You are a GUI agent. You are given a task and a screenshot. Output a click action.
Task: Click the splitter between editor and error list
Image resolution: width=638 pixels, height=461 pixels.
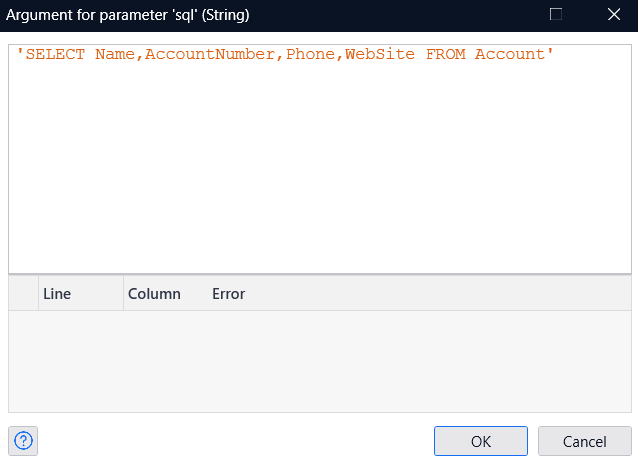click(320, 274)
